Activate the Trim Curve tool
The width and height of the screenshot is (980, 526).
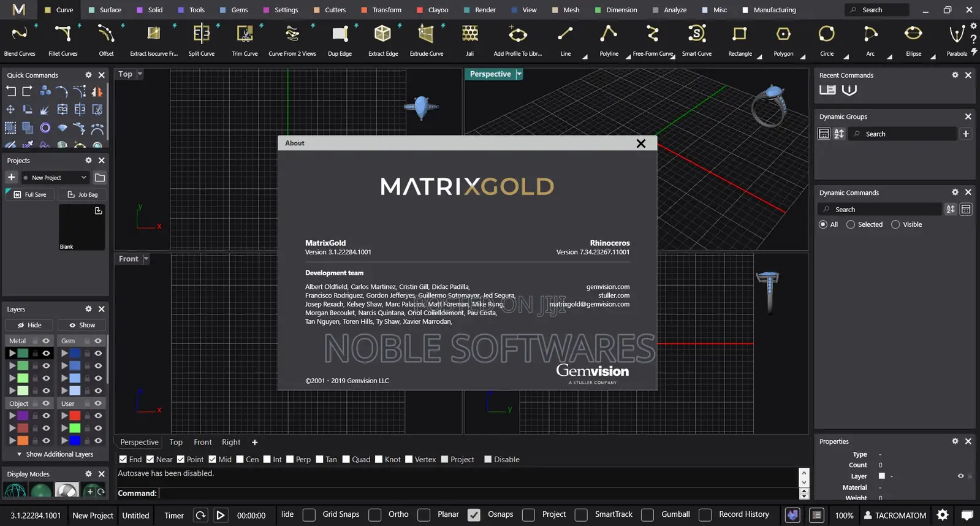tap(245, 40)
